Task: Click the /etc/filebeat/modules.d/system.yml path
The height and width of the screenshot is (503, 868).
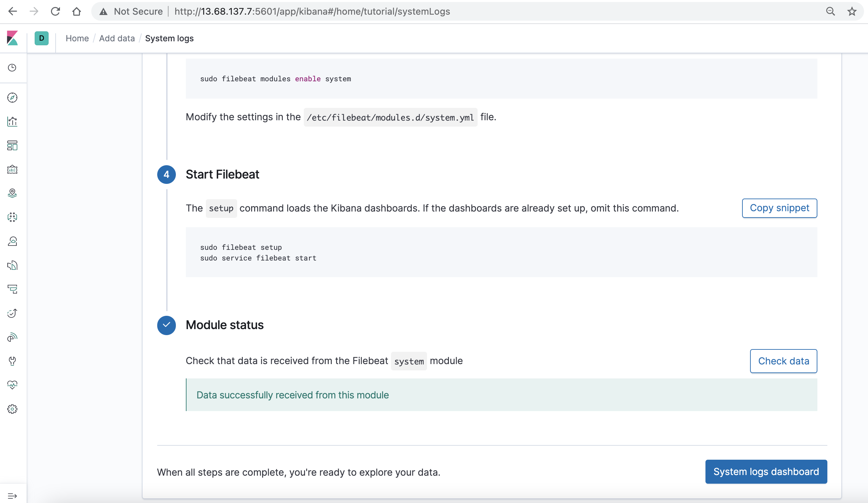Action: pyautogui.click(x=390, y=118)
